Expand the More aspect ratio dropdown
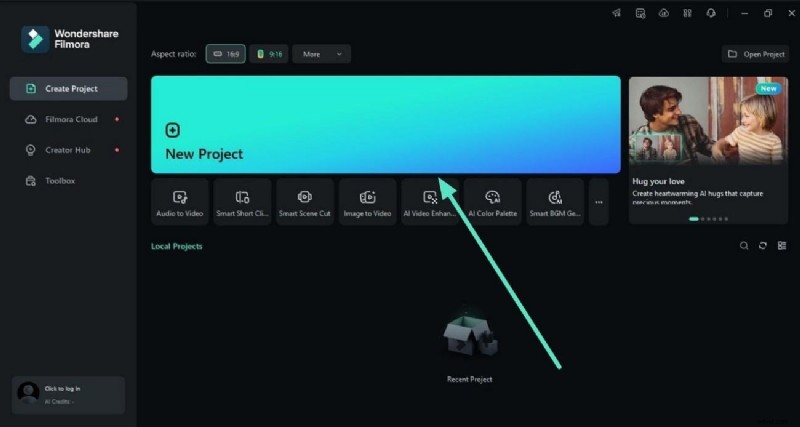 321,54
